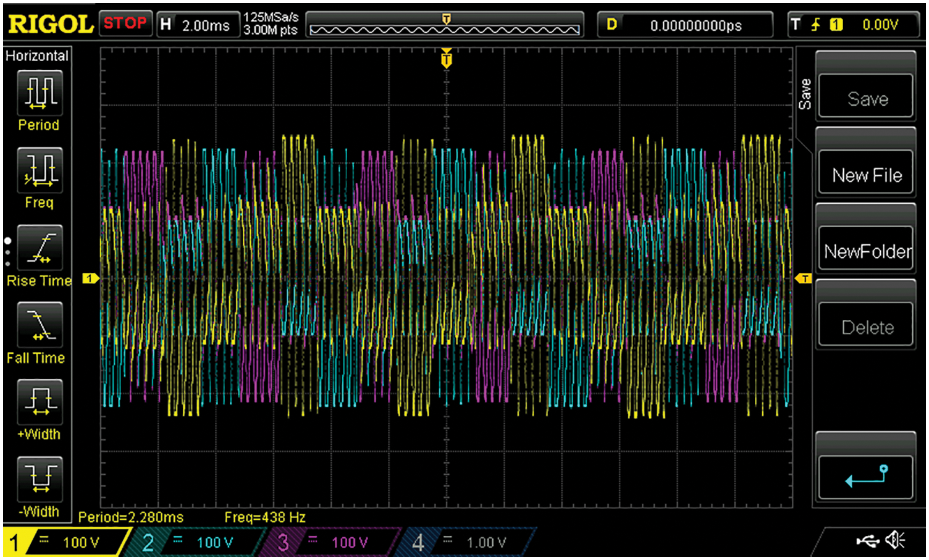Choose the Fall Time measurement icon

[40, 325]
